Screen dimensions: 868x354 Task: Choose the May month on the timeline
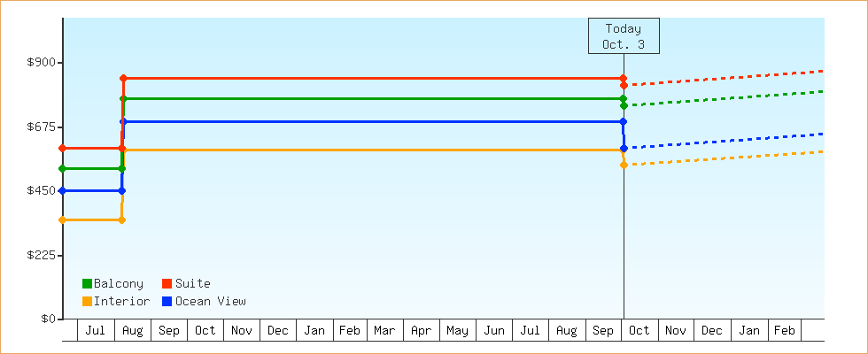(457, 330)
